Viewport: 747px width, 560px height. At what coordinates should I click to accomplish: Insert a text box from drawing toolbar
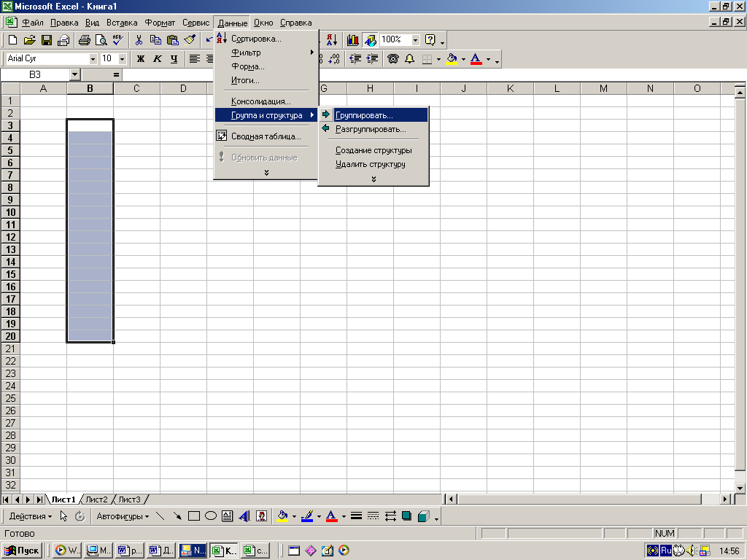228,516
